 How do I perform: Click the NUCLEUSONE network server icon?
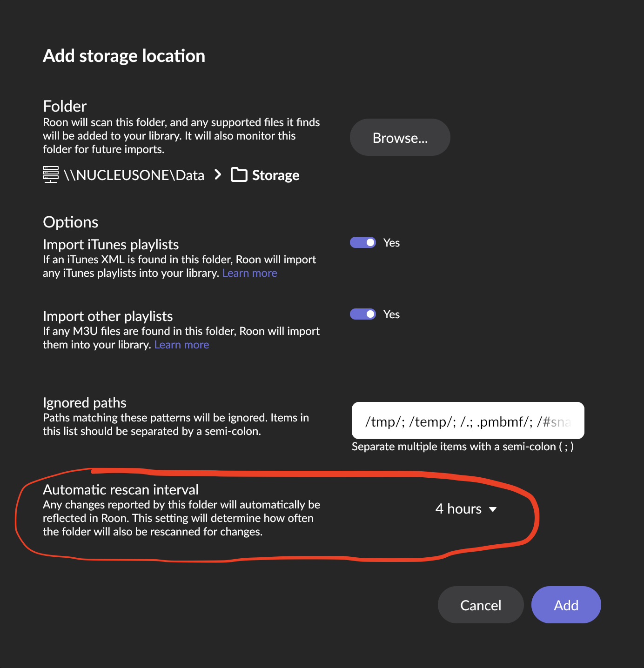click(x=50, y=174)
